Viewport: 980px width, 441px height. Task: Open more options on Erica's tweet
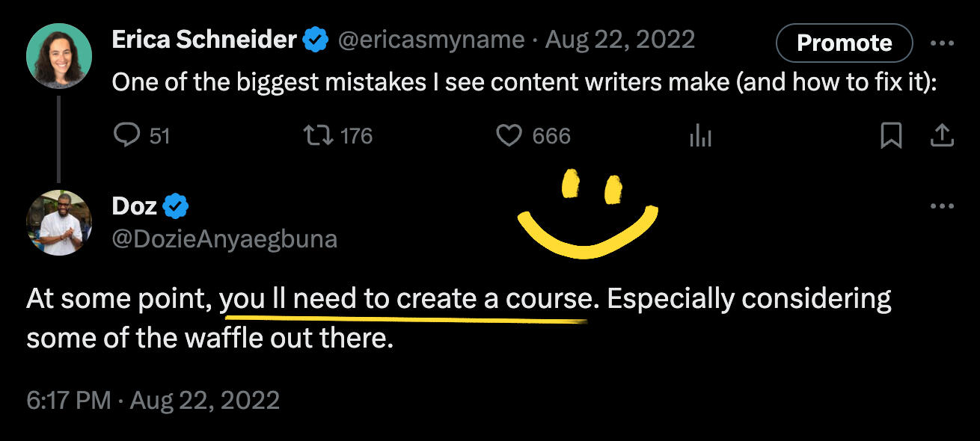coord(942,43)
